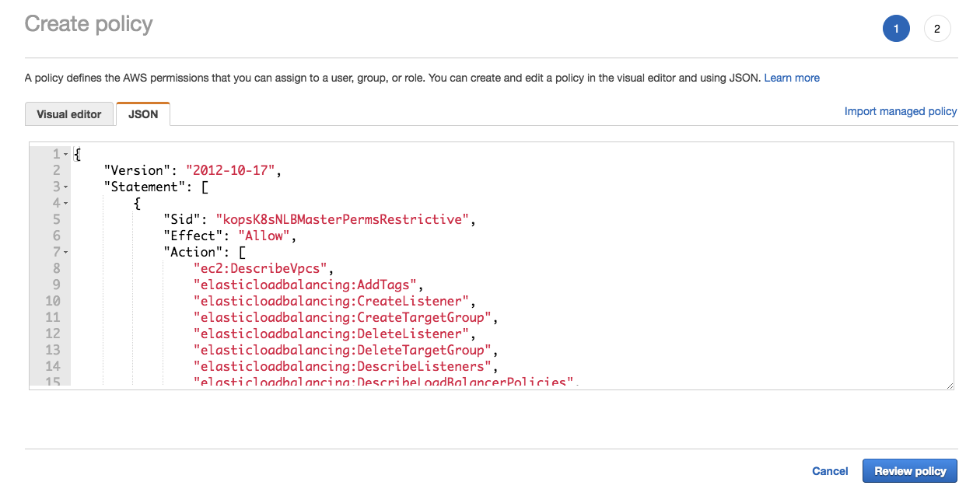Collapse the root JSON block on line 1
Viewport: 980px width, 496px height.
coord(66,153)
